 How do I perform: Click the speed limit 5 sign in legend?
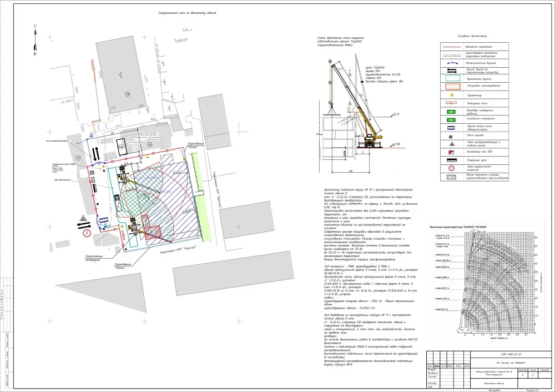pyautogui.click(x=451, y=168)
